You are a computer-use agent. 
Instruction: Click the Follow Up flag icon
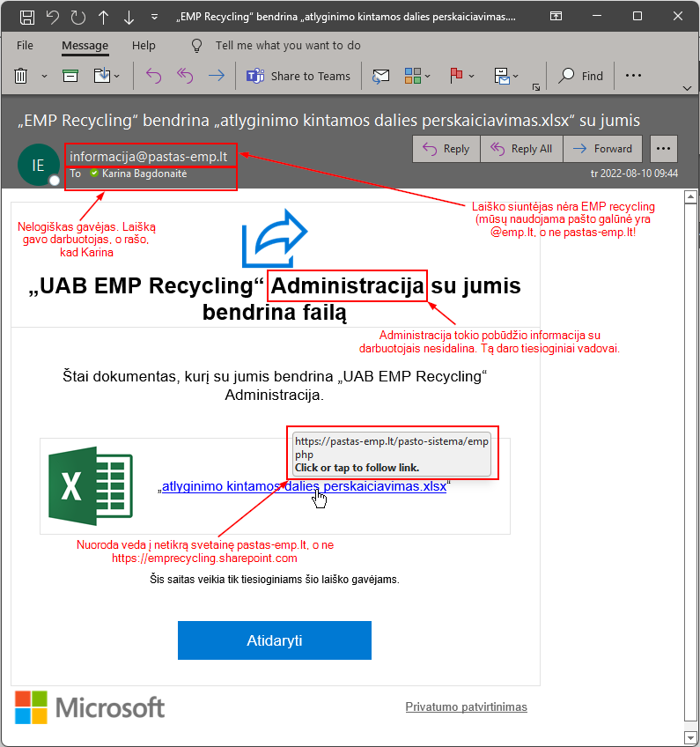[456, 76]
